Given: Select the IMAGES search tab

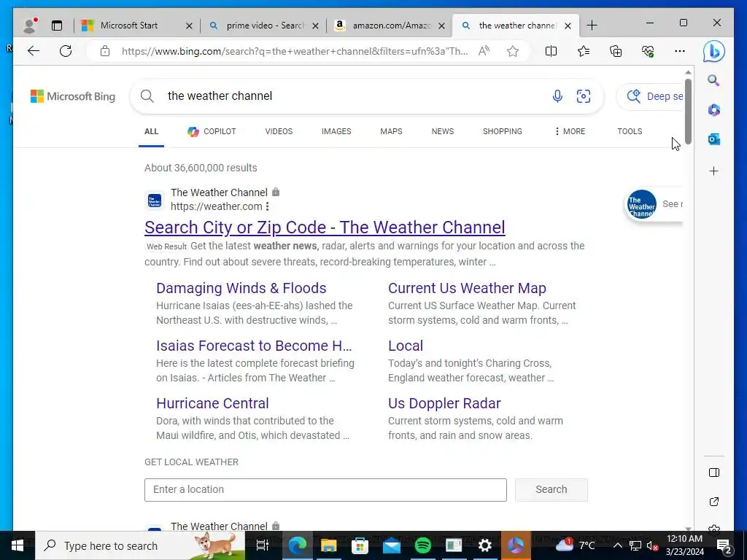Looking at the screenshot, I should coord(336,131).
